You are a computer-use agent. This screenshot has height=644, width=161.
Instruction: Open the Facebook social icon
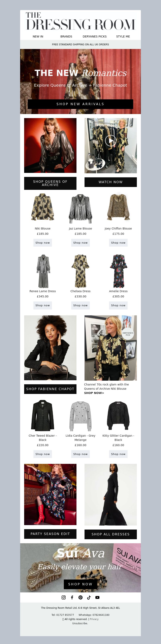tap(72, 597)
